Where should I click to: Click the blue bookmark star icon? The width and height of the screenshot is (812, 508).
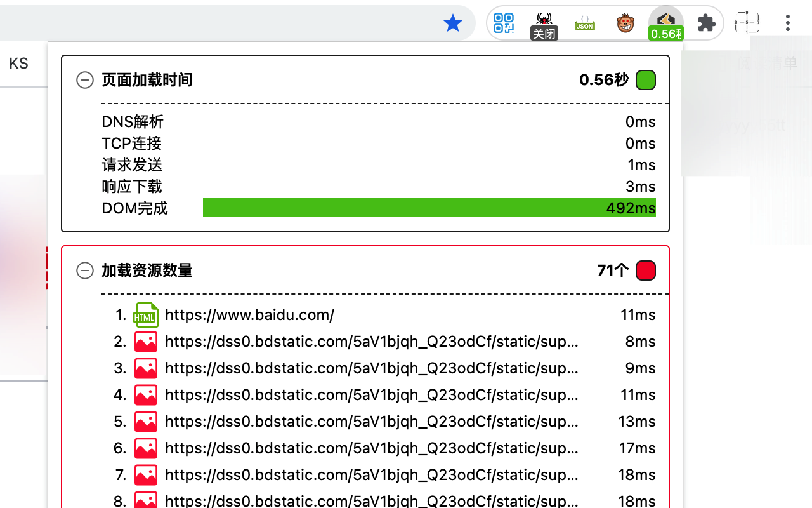453,23
